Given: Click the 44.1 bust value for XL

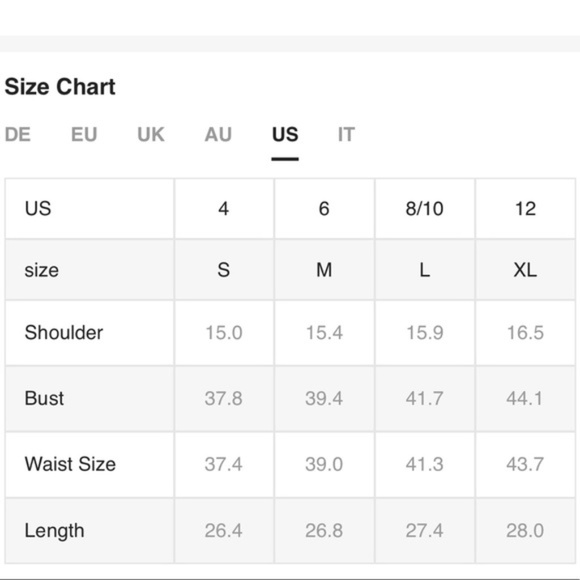Looking at the screenshot, I should tap(525, 398).
